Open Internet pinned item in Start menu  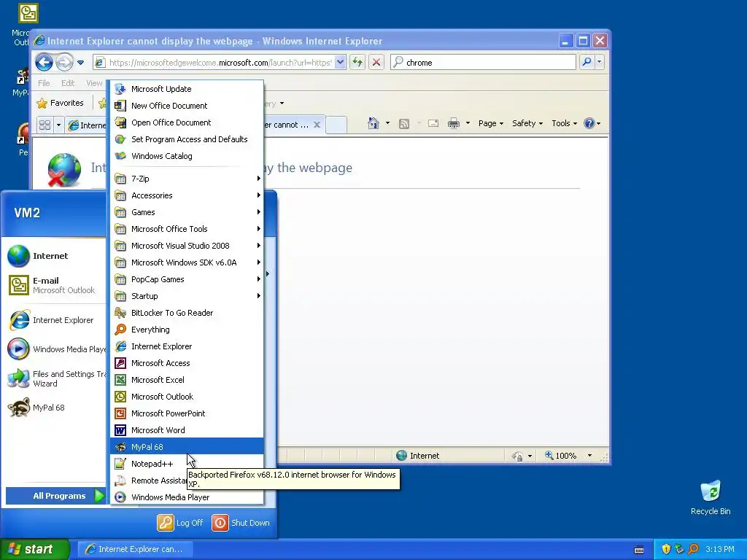pyautogui.click(x=55, y=256)
